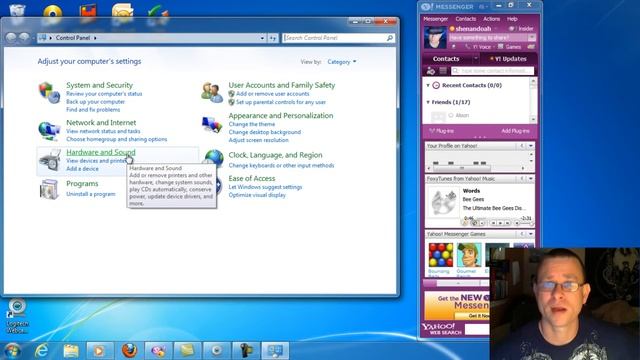Click the Hardware and Sound printer icon
Screen dimensions: 640x360
[x=50, y=160]
